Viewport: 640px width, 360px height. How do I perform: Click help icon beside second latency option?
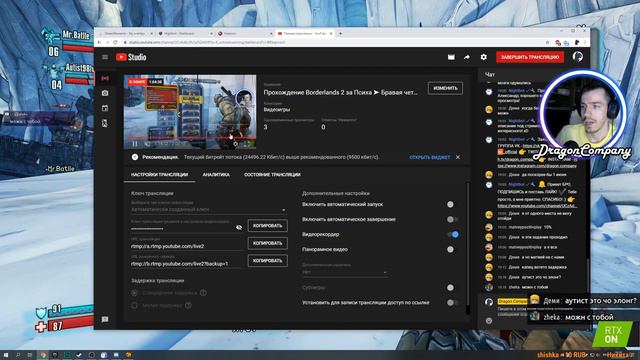[188, 305]
